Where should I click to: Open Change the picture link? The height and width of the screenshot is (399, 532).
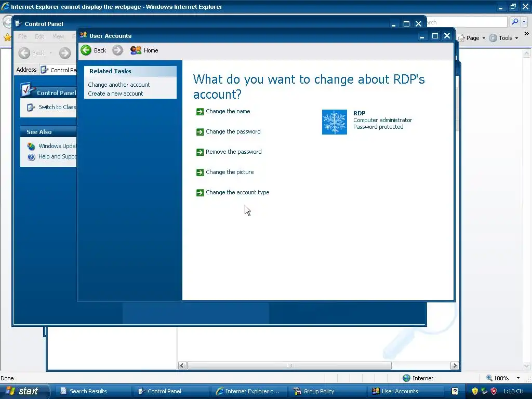(230, 172)
